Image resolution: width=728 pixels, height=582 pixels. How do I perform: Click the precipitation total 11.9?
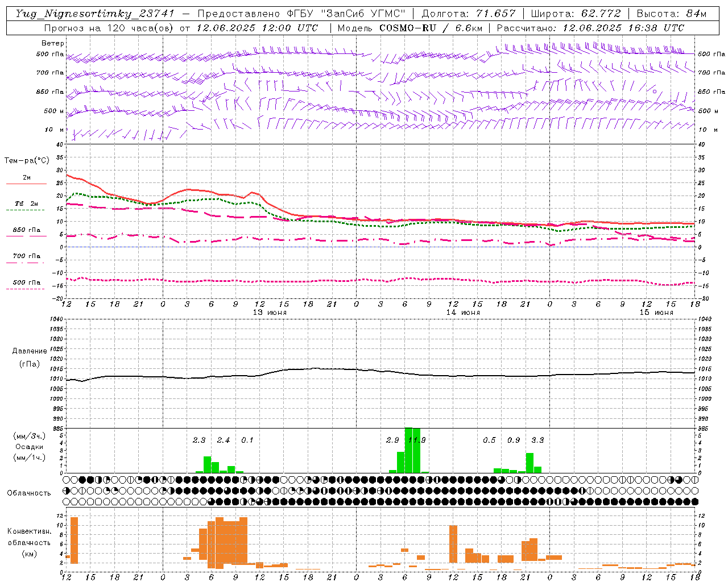tap(417, 440)
